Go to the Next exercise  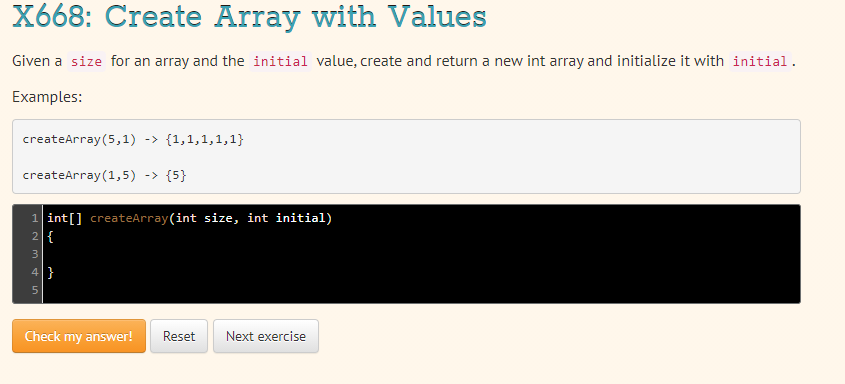click(266, 336)
